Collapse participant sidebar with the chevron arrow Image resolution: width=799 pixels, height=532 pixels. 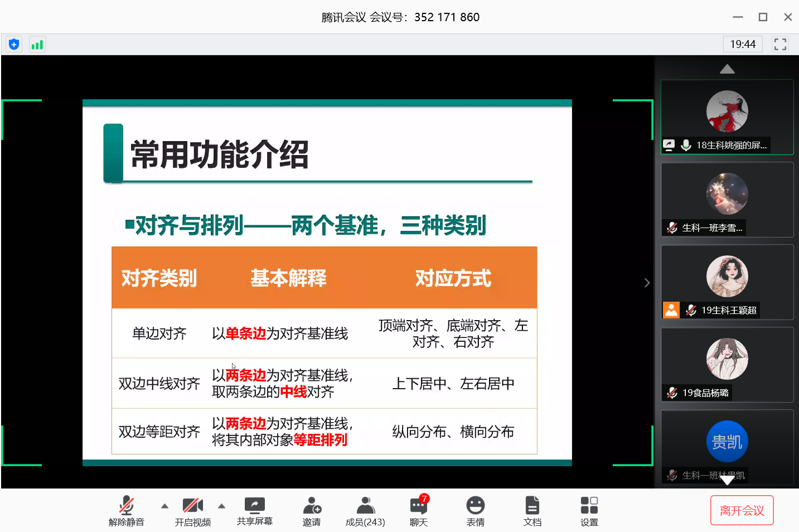click(x=647, y=283)
